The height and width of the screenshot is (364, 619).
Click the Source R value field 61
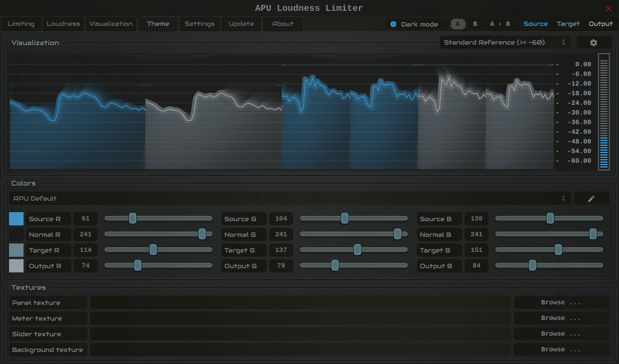[x=86, y=219]
